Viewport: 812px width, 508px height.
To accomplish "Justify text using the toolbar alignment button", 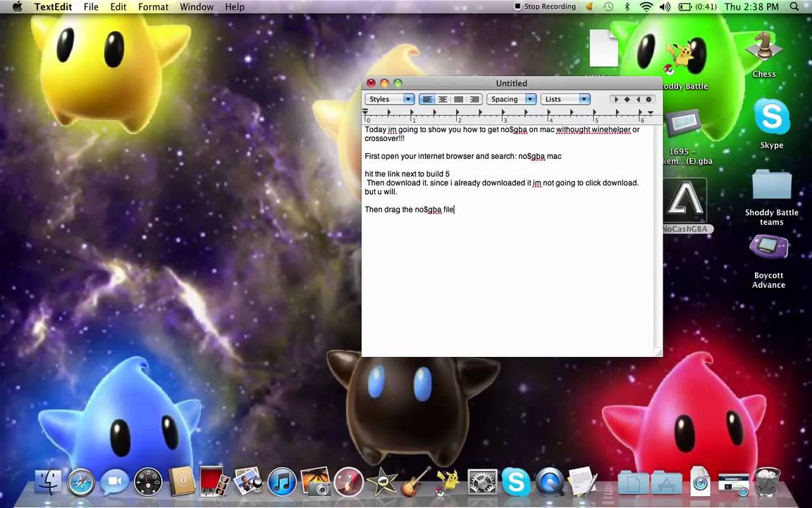I will 458,99.
